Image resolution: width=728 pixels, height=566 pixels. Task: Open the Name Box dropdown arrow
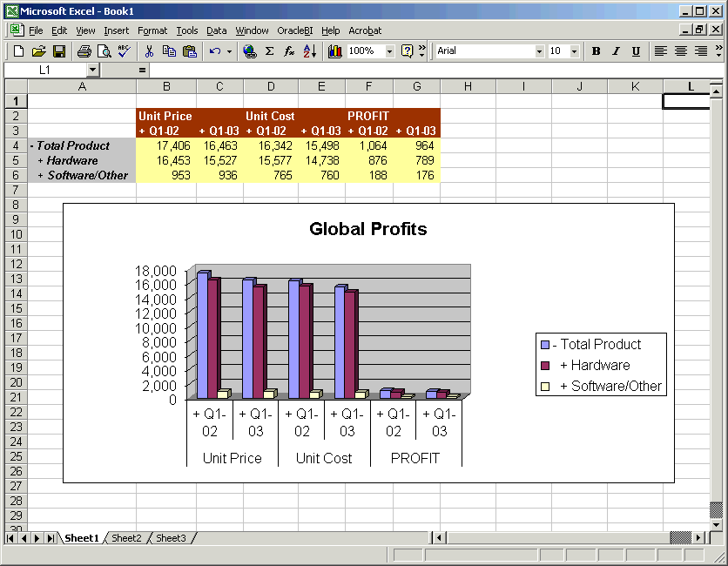[x=93, y=71]
